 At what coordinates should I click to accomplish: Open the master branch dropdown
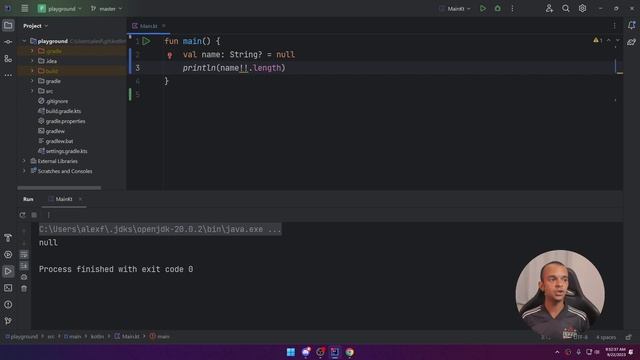click(106, 9)
